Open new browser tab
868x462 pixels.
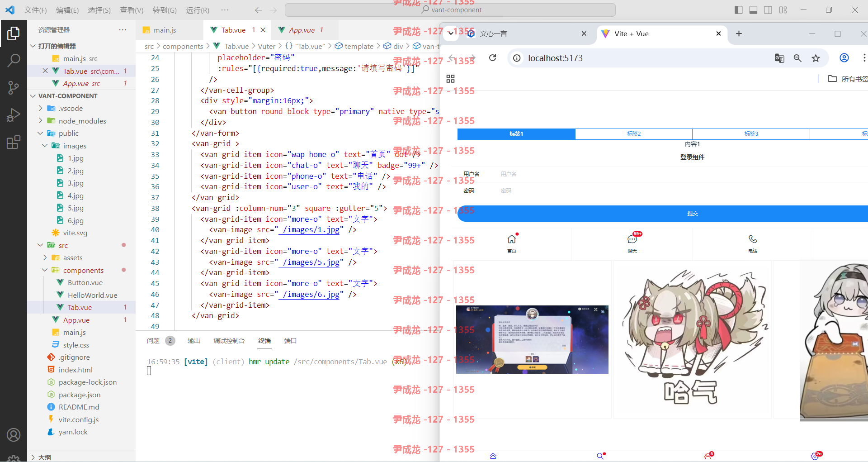739,33
